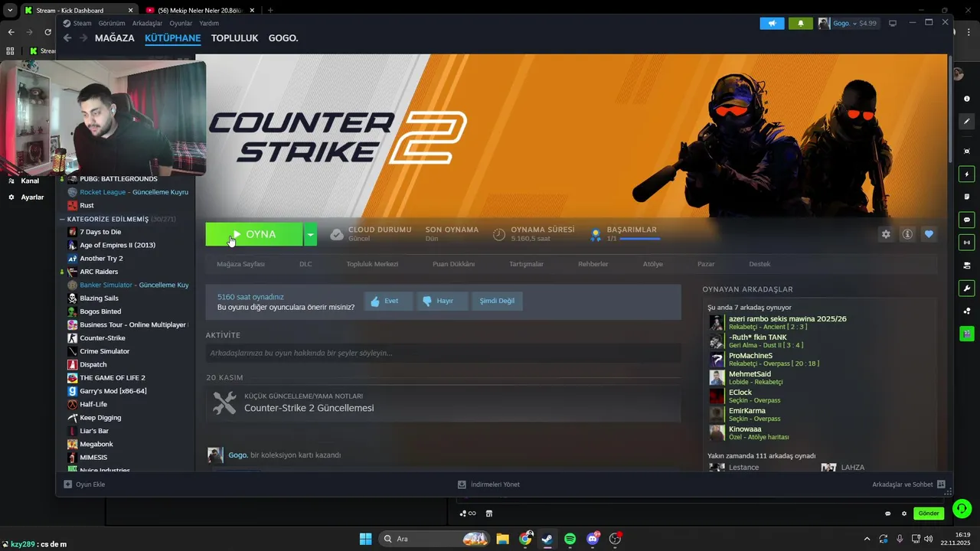This screenshot has width=980, height=551.
Task: Toggle the heart favorite icon for Counter-Strike 2
Action: point(929,234)
